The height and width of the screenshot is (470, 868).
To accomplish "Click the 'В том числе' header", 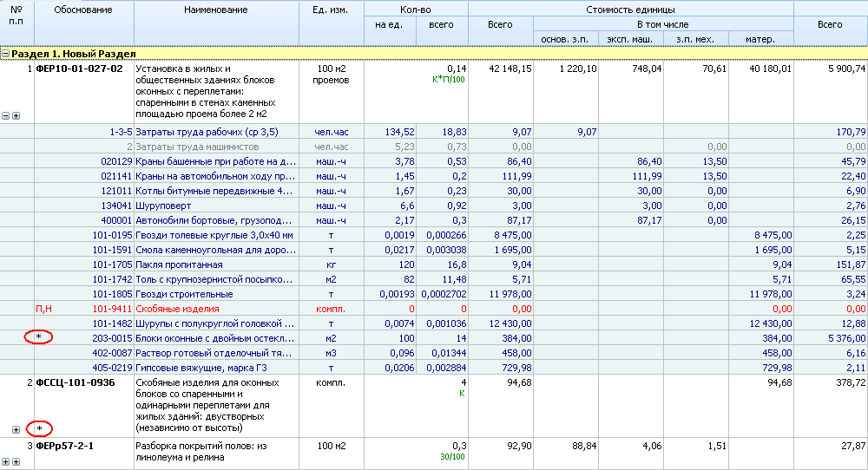I will (662, 25).
